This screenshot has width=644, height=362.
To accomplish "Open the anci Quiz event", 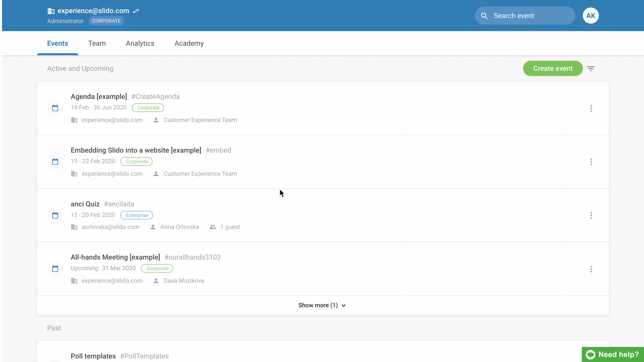I will (85, 204).
